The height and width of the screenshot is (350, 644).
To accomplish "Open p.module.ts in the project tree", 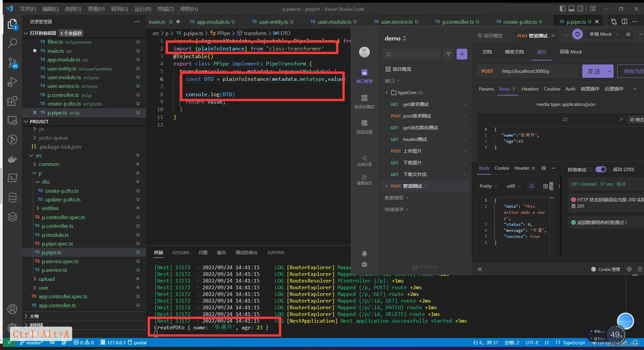I will tap(55, 235).
